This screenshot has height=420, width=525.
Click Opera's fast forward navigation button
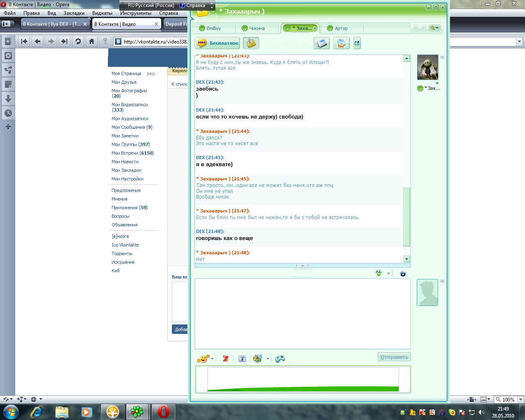click(x=64, y=41)
